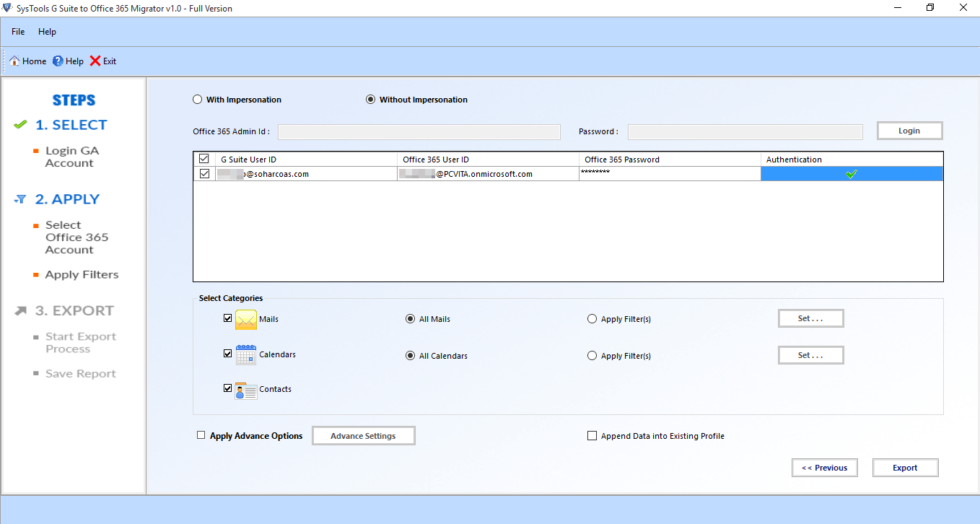Click the filter icon beside 2. APPLY

[20, 199]
